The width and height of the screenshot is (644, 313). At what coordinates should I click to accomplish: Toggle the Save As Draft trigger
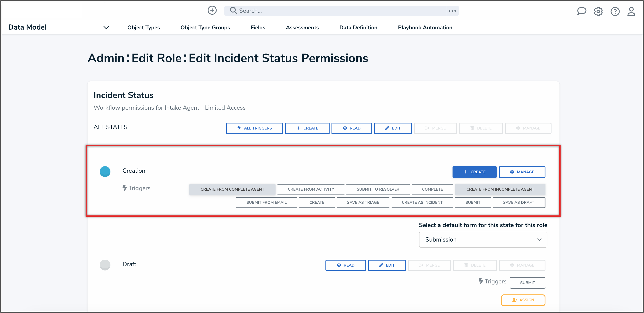[x=518, y=203]
